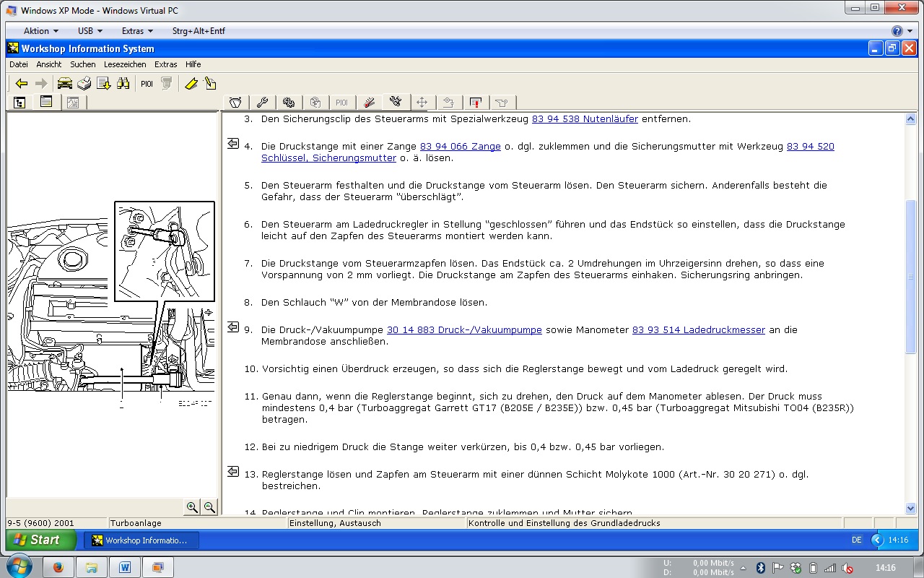Click the greyed rotating parts icon tab

click(315, 103)
